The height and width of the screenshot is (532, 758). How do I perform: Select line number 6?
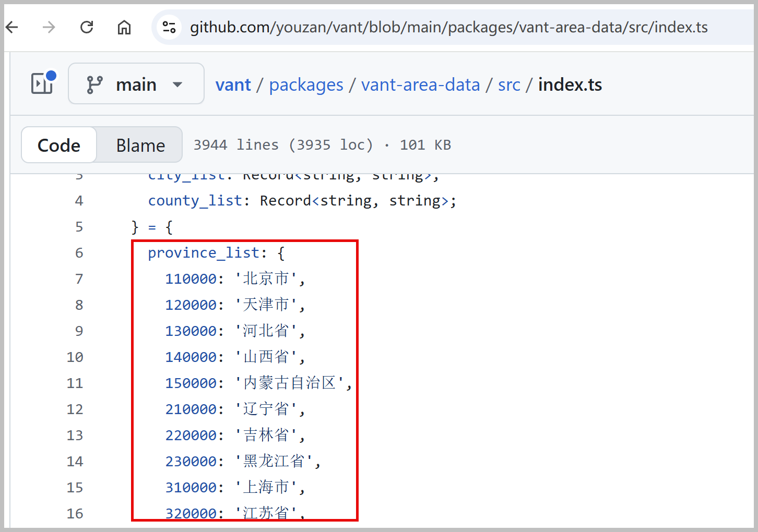tap(79, 253)
